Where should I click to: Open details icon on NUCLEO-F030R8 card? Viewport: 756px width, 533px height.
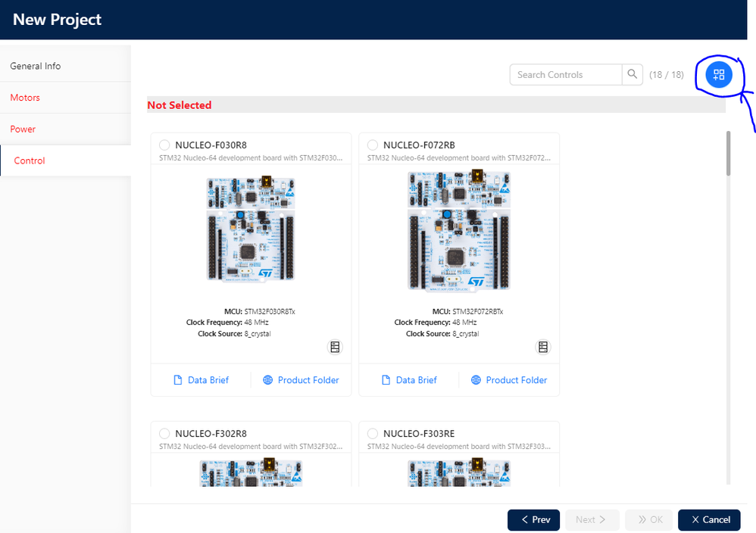click(x=335, y=347)
